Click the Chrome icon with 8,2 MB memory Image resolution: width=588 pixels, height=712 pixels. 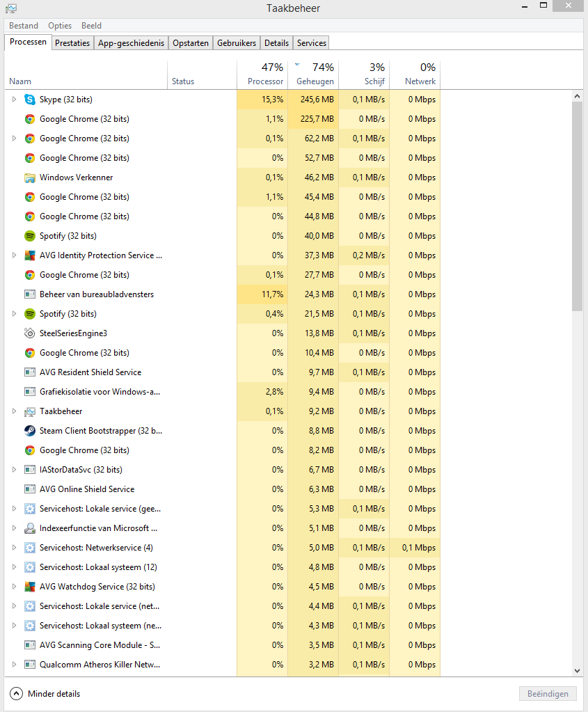pyautogui.click(x=29, y=450)
